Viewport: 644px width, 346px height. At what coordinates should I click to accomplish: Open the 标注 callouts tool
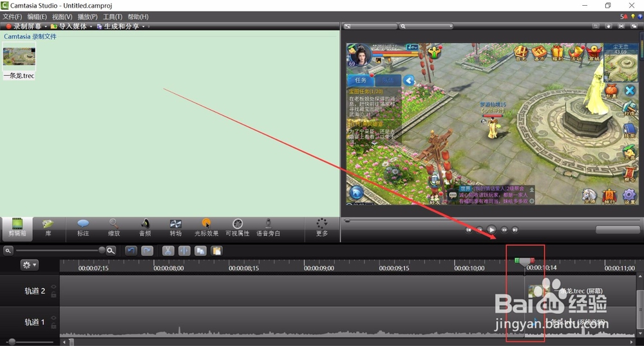coord(83,228)
